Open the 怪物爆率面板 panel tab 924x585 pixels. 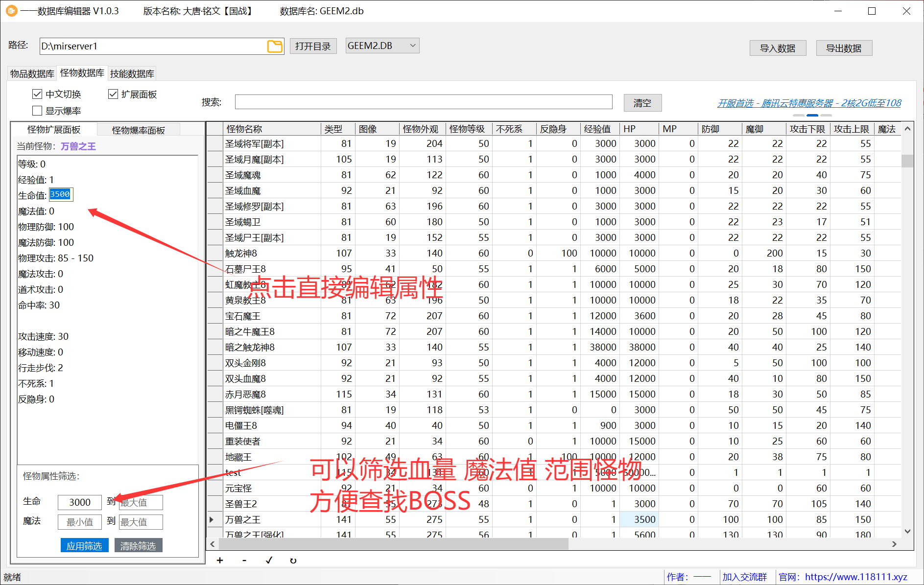[139, 129]
